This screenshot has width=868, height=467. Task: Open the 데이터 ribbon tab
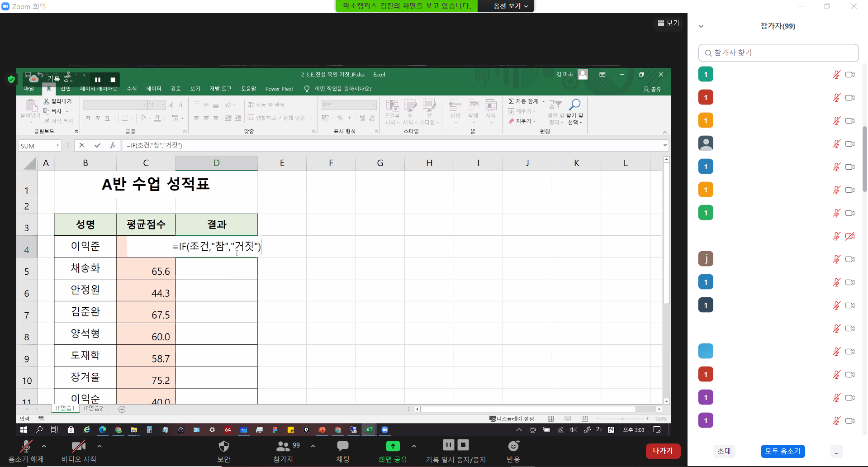(x=154, y=89)
